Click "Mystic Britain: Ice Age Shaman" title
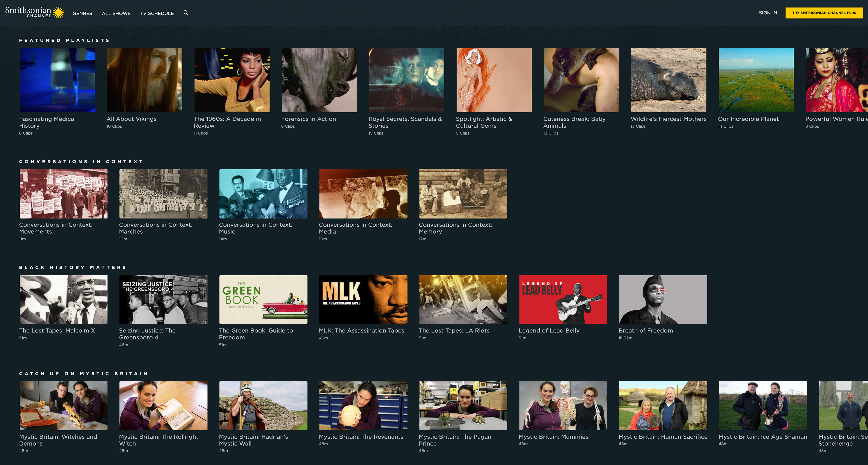Image resolution: width=868 pixels, height=465 pixels. 763,437
